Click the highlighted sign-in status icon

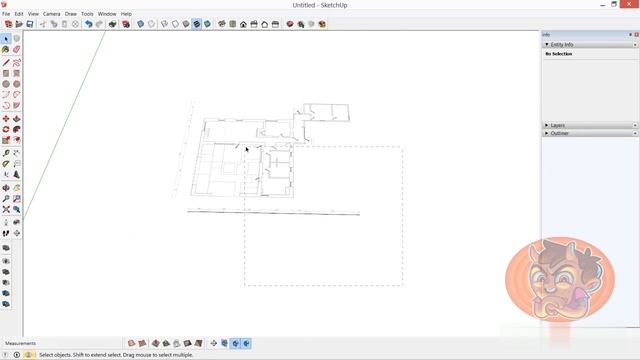(29, 355)
